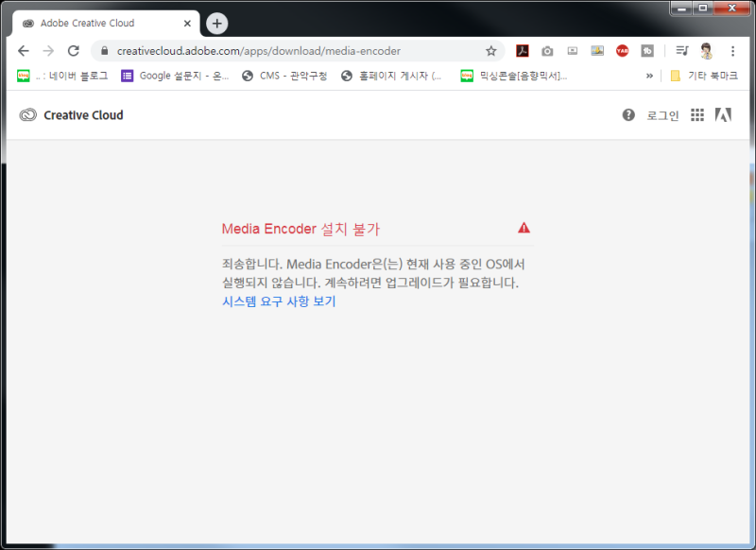The height and width of the screenshot is (550, 756).
Task: Bookmark this page with the star icon
Action: pyautogui.click(x=490, y=51)
